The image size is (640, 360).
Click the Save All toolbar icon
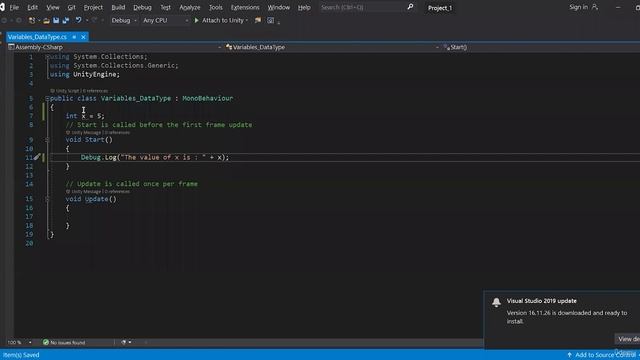[65, 20]
